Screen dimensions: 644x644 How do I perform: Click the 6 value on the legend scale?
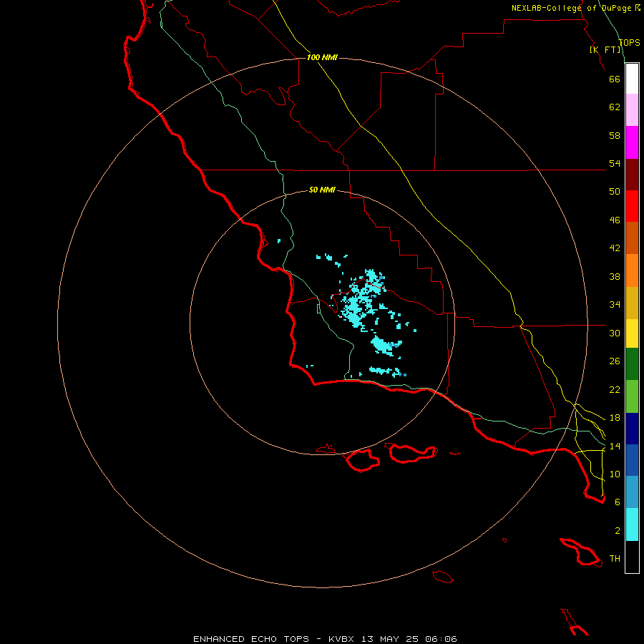coord(618,502)
